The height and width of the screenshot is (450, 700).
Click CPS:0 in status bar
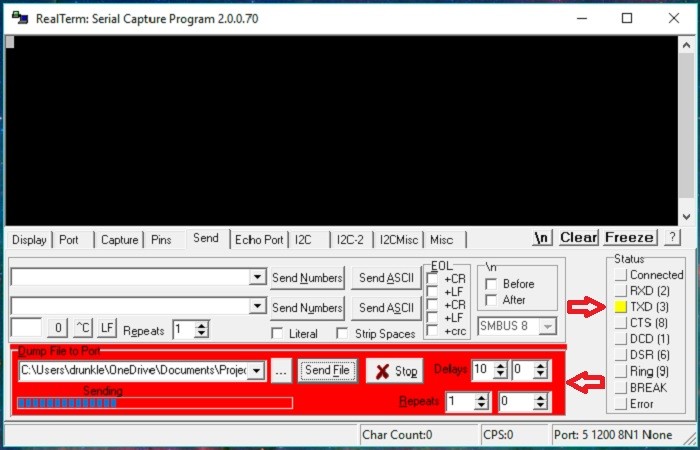click(498, 434)
